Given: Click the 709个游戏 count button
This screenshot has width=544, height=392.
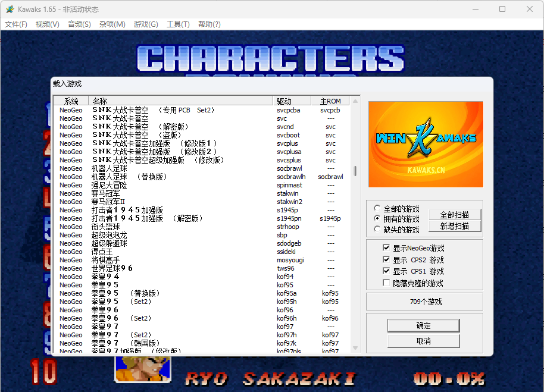Looking at the screenshot, I should point(424,302).
